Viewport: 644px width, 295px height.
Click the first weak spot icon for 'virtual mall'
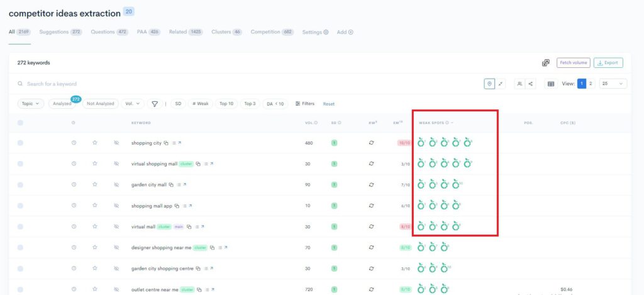[x=421, y=226]
